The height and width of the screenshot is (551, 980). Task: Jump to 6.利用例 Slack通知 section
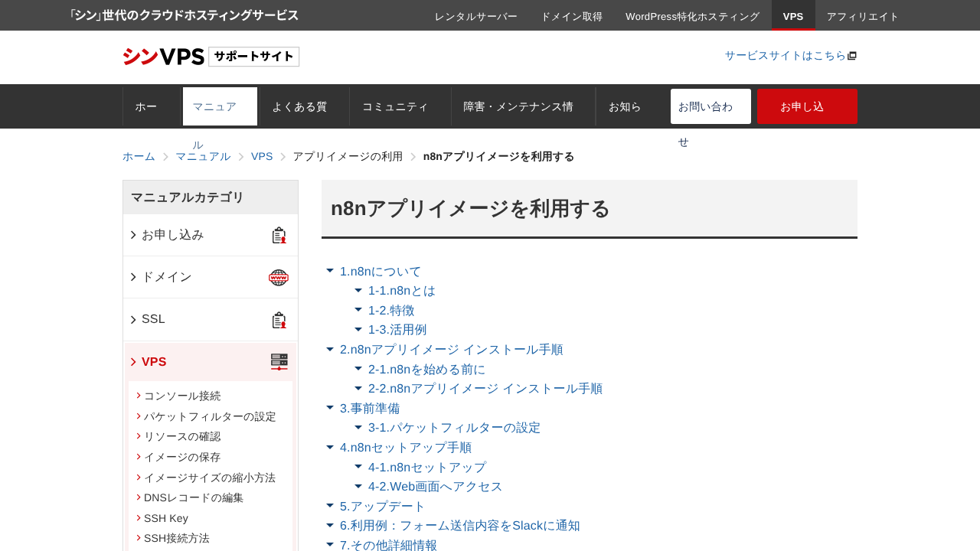[x=460, y=525]
